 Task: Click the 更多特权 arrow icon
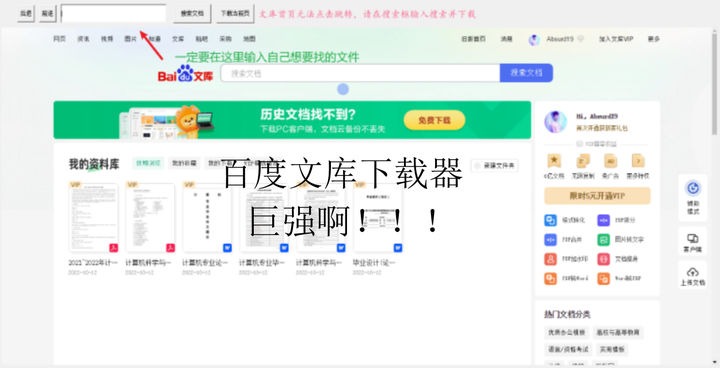tap(638, 160)
